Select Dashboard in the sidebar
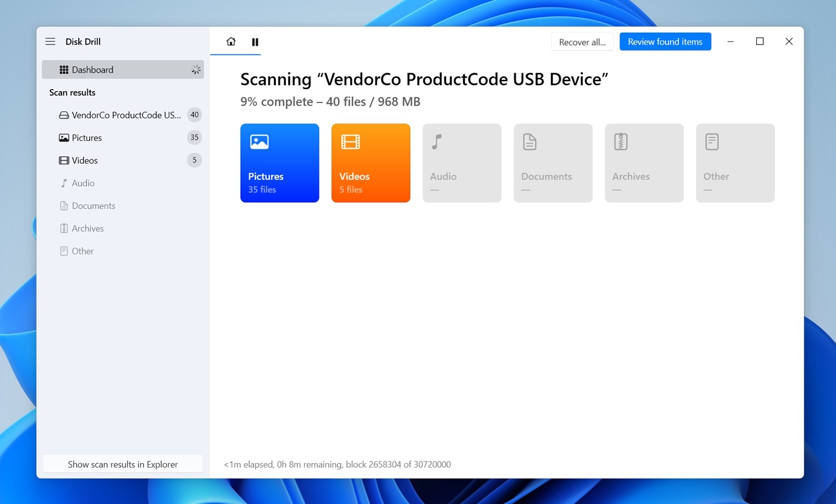 tap(123, 69)
